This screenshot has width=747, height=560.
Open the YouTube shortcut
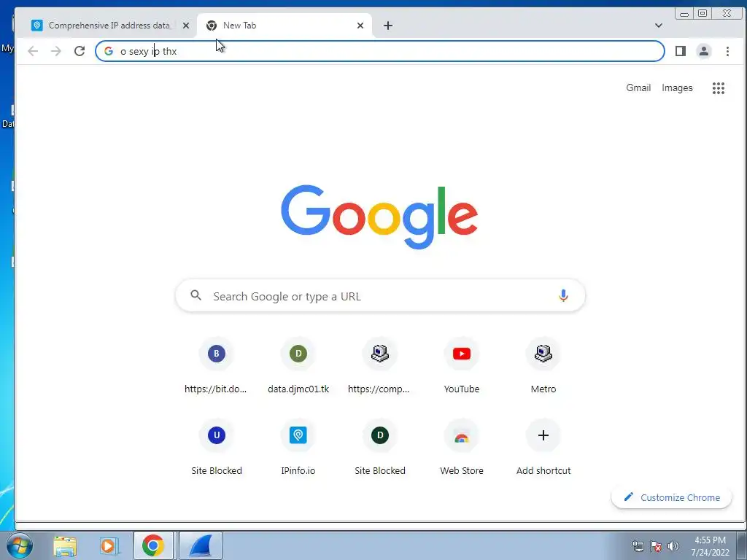[x=462, y=366]
